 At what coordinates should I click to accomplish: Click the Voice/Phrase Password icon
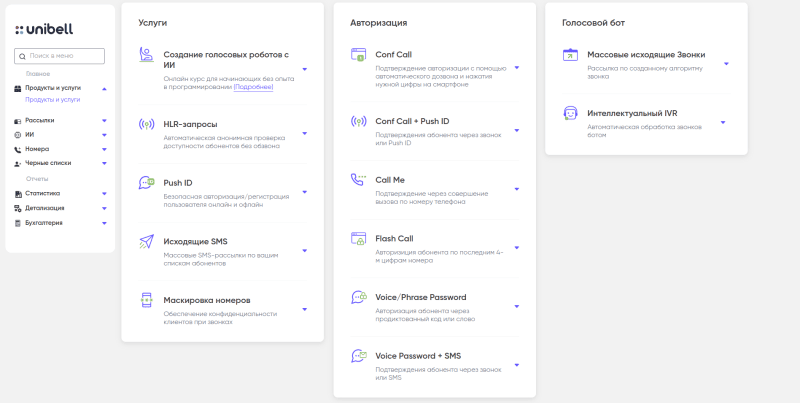358,297
